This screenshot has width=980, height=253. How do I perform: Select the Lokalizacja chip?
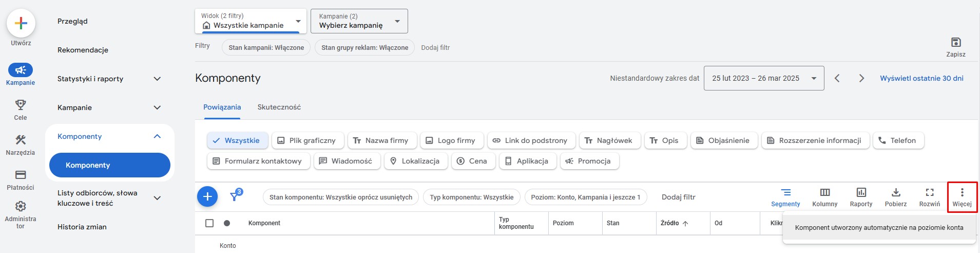[x=416, y=161]
